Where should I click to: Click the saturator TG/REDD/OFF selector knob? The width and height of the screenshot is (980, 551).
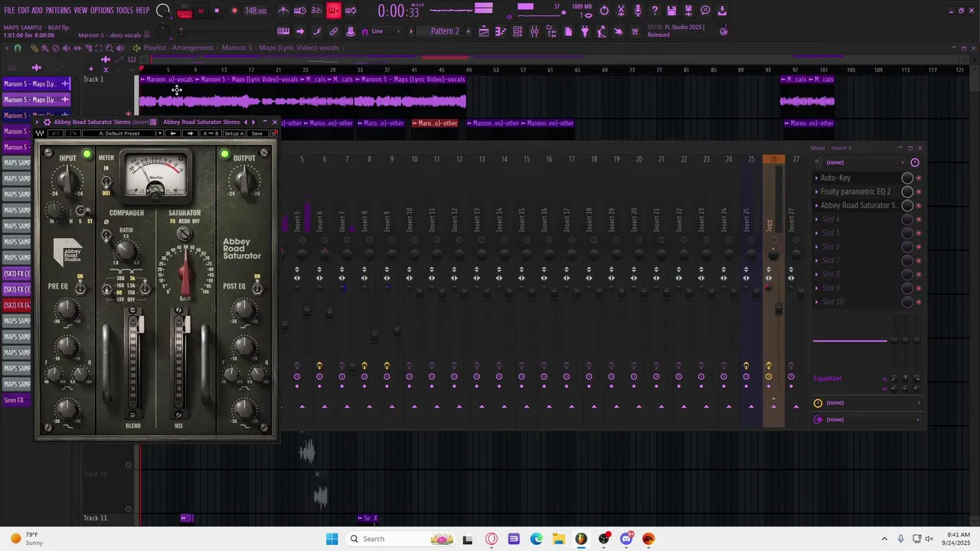point(184,234)
